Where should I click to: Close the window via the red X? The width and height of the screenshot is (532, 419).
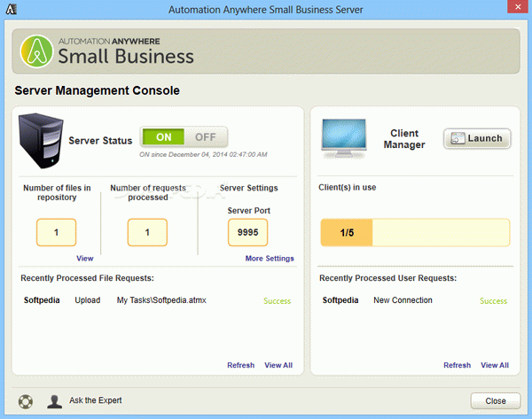(x=518, y=7)
